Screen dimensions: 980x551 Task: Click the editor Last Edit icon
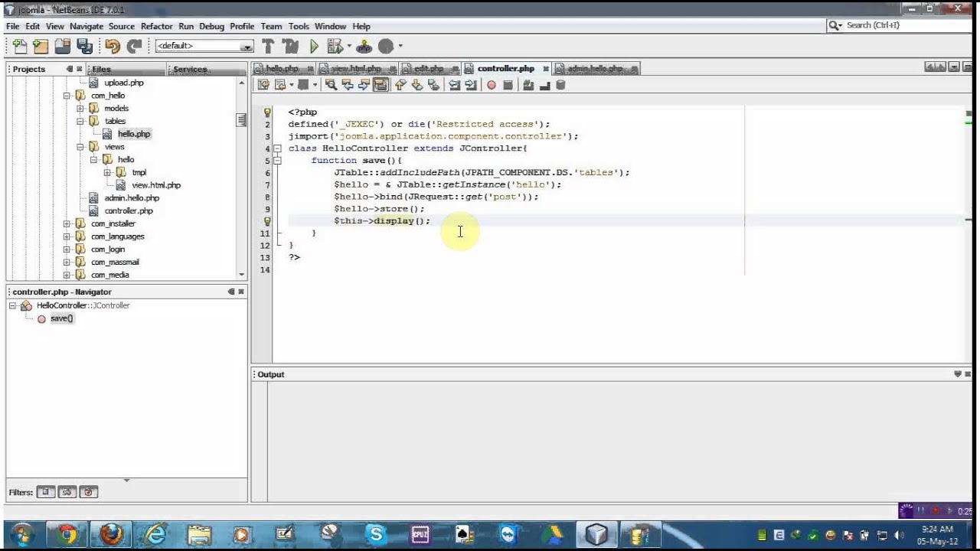click(263, 85)
